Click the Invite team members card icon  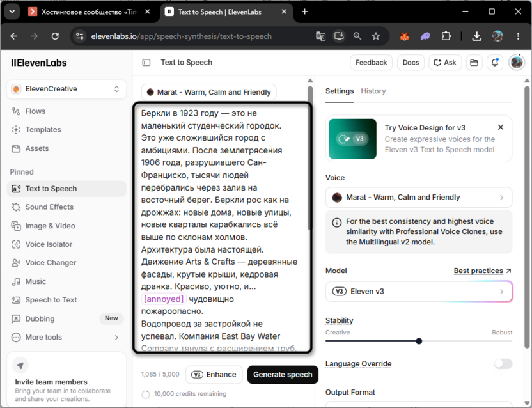coord(20,366)
